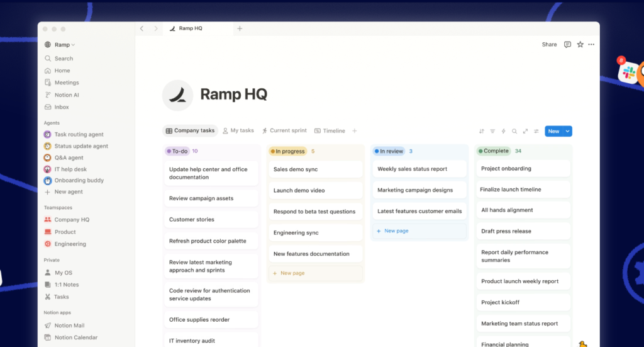Click the lightning automations icon
The height and width of the screenshot is (347, 644).
[503, 131]
